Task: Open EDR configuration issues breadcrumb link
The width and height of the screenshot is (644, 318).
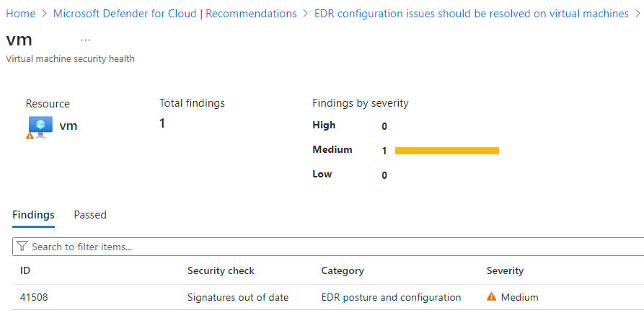Action: pos(472,14)
